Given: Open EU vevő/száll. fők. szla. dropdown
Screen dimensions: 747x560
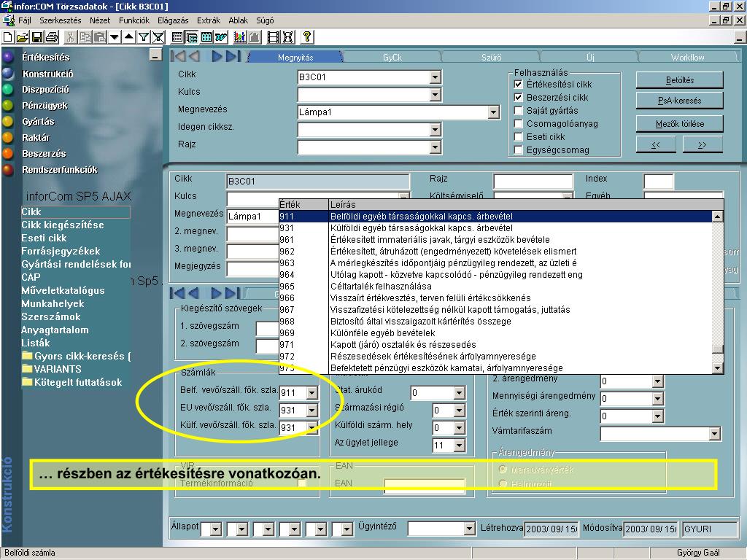Looking at the screenshot, I should coord(312,411).
